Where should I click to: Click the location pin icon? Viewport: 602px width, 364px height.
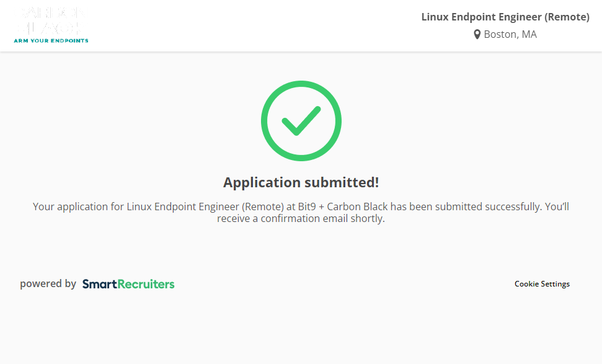[x=477, y=35]
